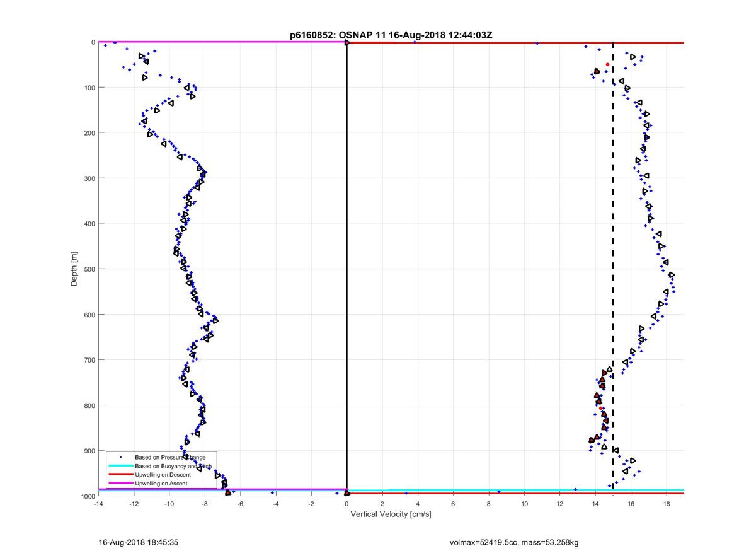Click depth-axis tick label '600'
This screenshot has height=558, width=756.
click(x=89, y=314)
